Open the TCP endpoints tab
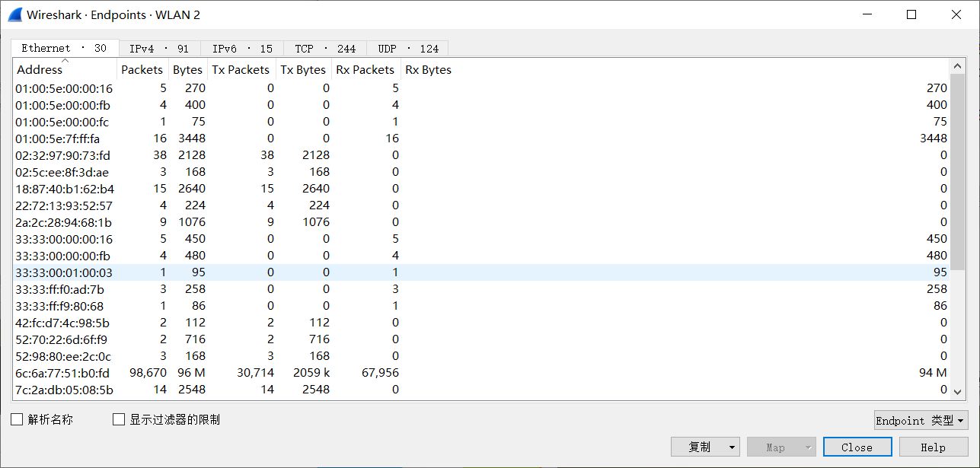This screenshot has width=980, height=468. pyautogui.click(x=325, y=49)
